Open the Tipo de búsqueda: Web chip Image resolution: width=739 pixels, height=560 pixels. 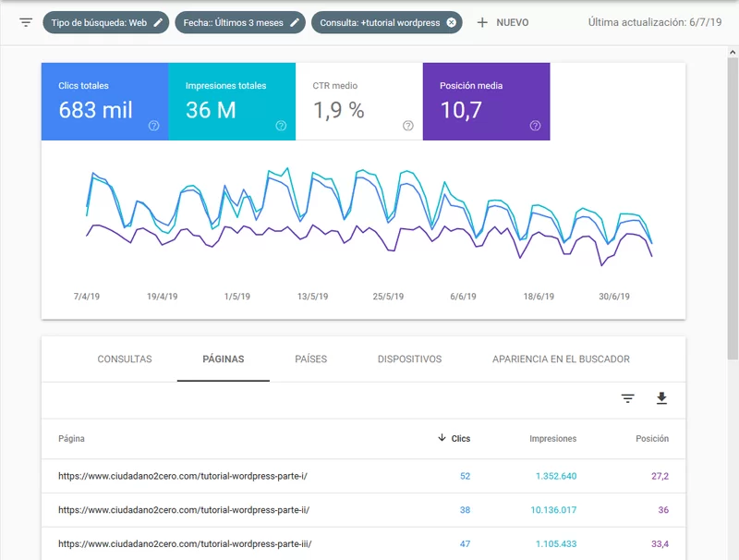pyautogui.click(x=105, y=22)
